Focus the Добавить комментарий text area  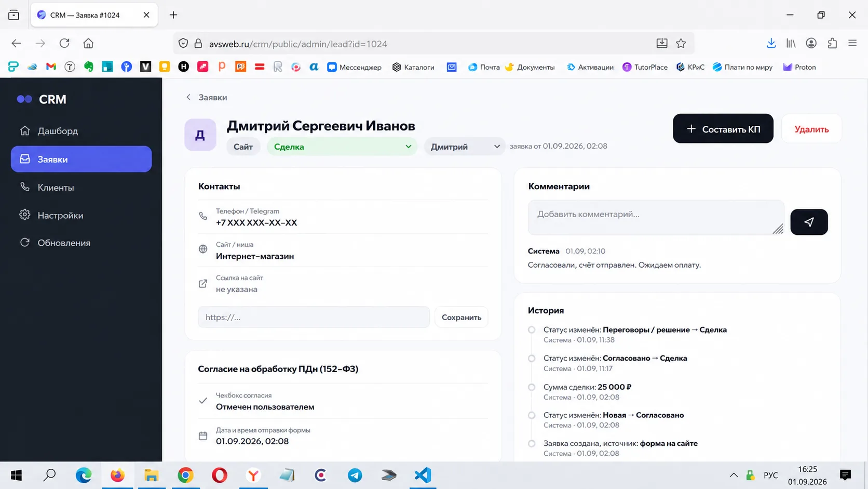coord(656,217)
